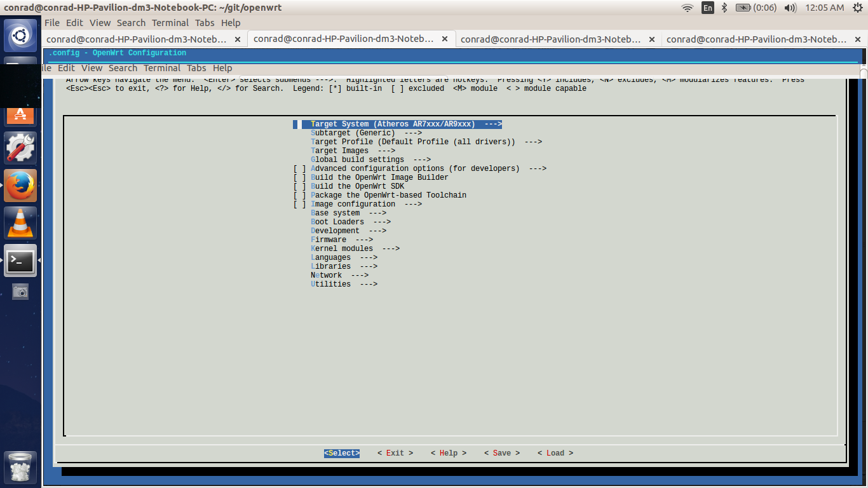Launch Firefox from the launcher
868x488 pixels.
(x=20, y=186)
